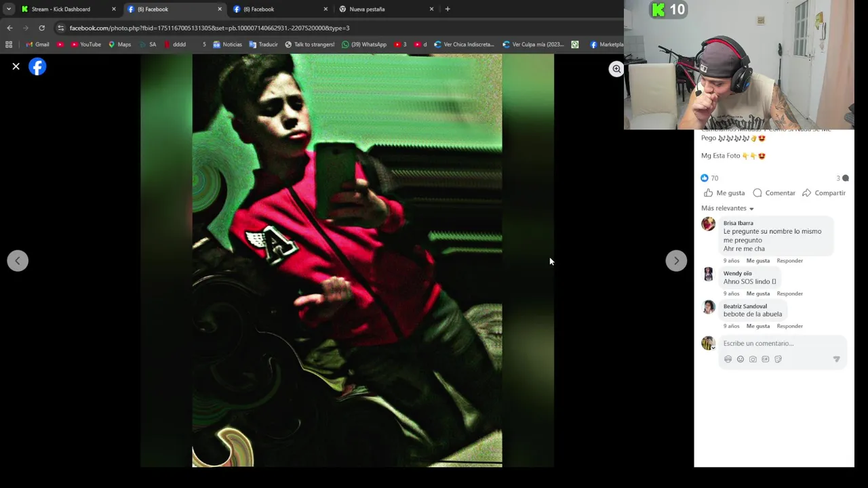Click the comment text 'bebote de la abuela'
The image size is (868, 488).
[x=752, y=314]
